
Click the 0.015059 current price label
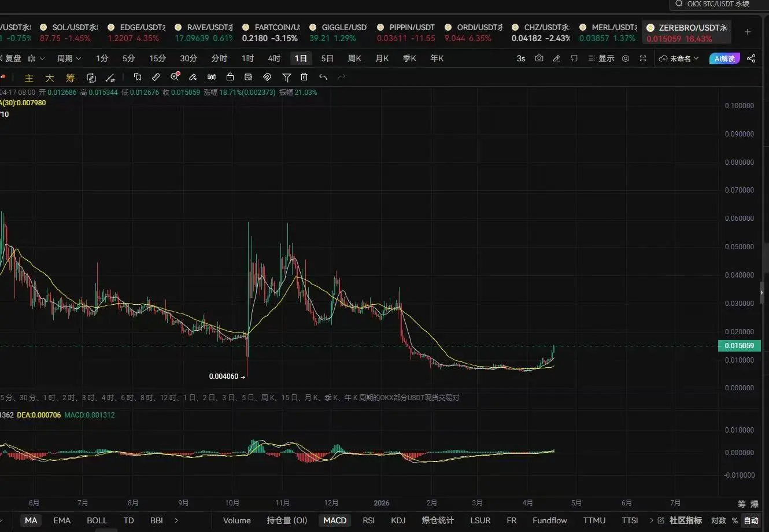point(739,346)
